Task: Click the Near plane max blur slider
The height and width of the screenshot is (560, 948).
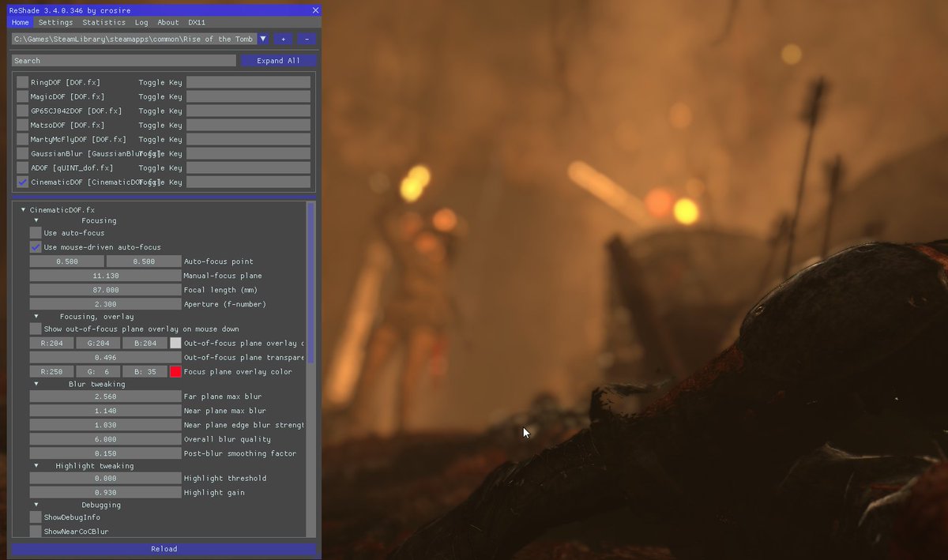Action: click(x=105, y=411)
